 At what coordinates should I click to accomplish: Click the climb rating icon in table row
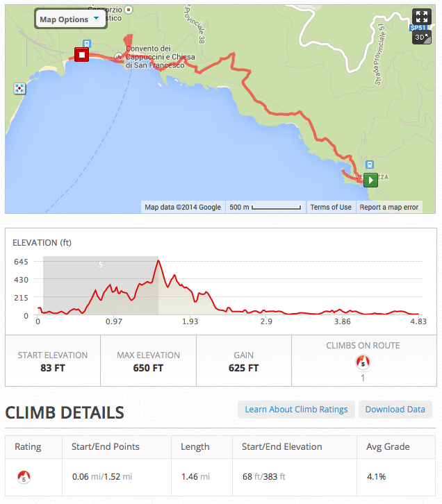click(24, 476)
